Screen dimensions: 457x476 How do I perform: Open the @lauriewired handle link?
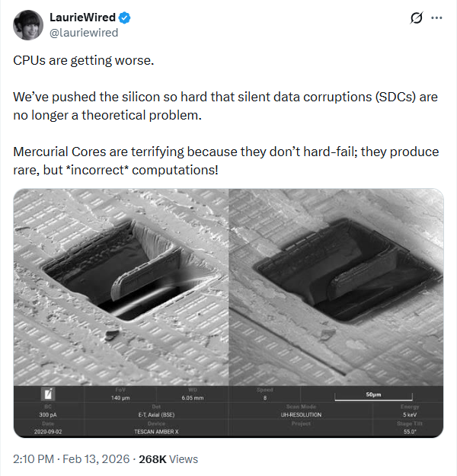click(x=84, y=33)
